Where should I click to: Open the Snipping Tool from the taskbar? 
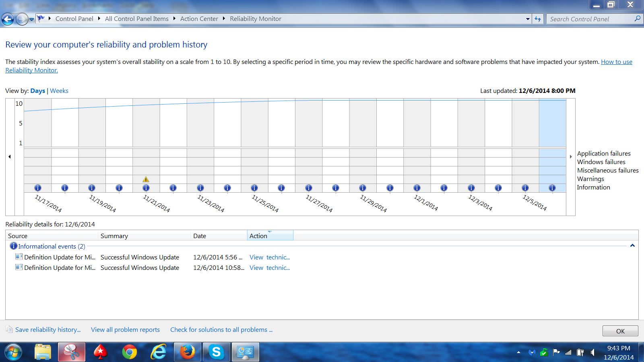coord(72,352)
